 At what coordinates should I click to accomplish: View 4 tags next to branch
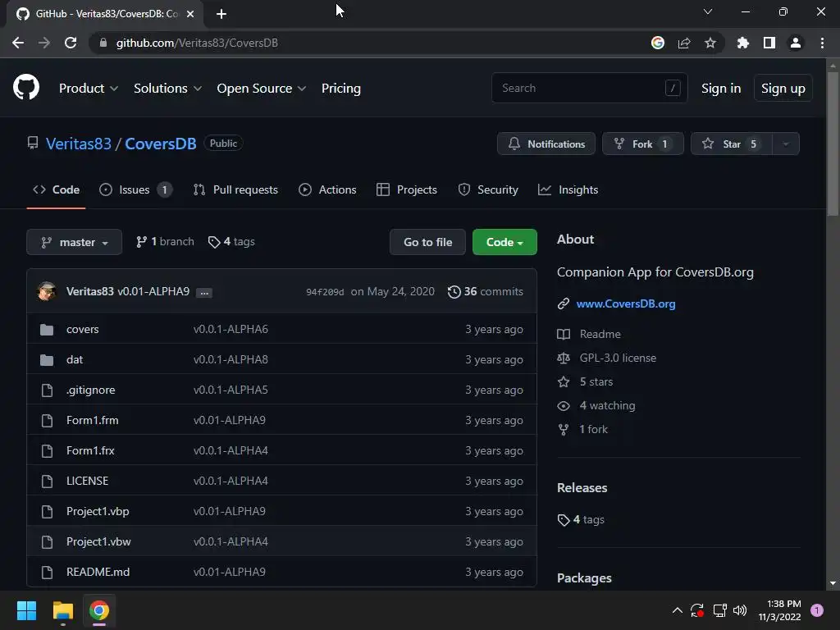pyautogui.click(x=231, y=242)
